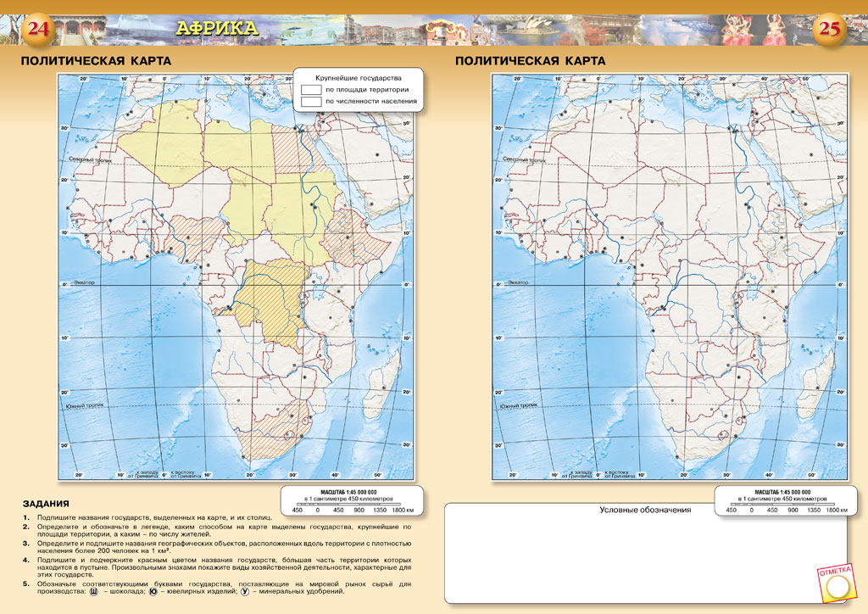Click the Северный тропик label on page 25 map
Image resolution: width=868 pixels, height=614 pixels.
click(524, 159)
